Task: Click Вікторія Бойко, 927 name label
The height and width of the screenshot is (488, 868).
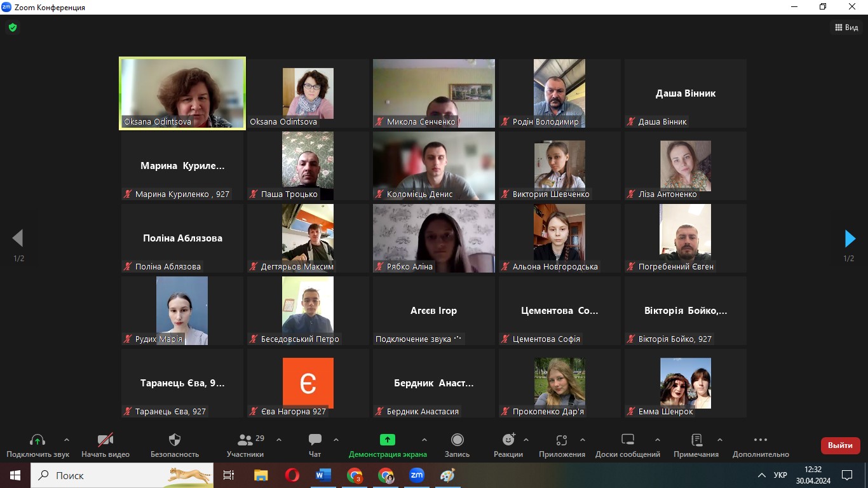Action: 675,339
